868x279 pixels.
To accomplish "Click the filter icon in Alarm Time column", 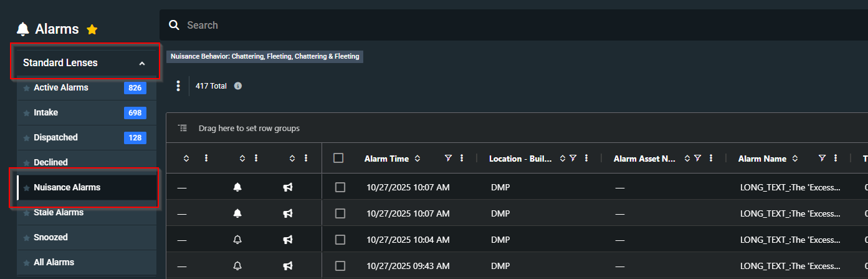I will [x=448, y=159].
